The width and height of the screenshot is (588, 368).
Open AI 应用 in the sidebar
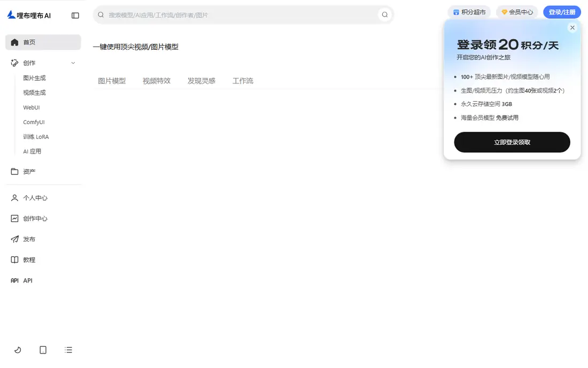point(32,151)
